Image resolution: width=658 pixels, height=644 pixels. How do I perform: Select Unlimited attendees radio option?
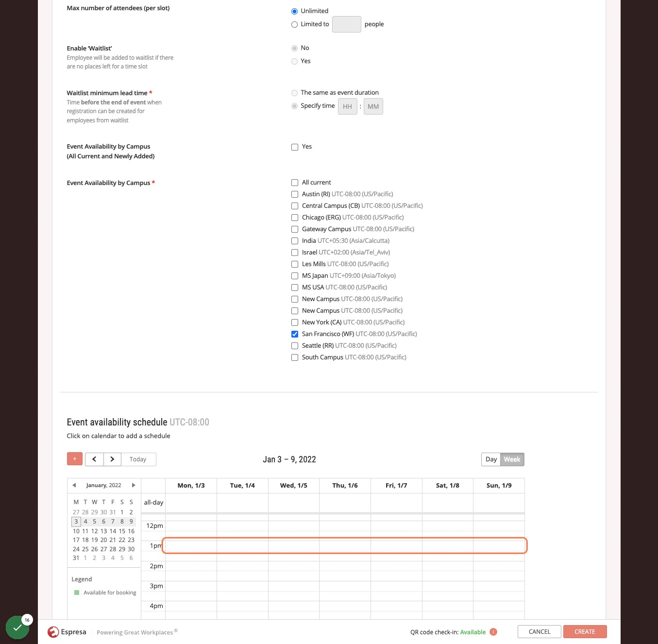point(294,11)
